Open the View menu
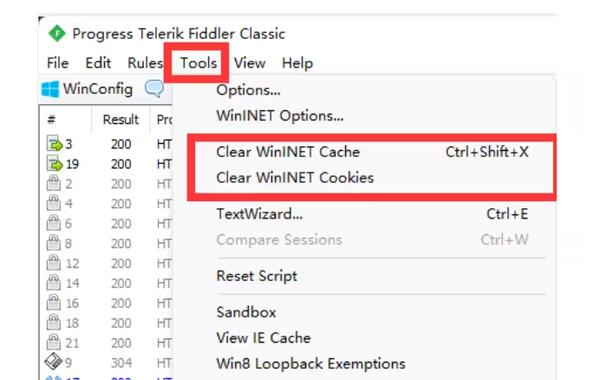600x380 pixels. pos(249,63)
